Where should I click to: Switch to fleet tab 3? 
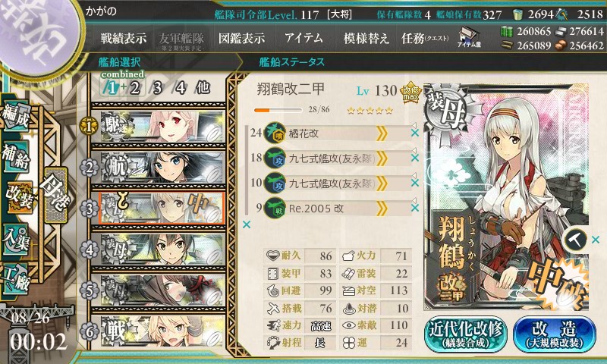click(x=157, y=88)
